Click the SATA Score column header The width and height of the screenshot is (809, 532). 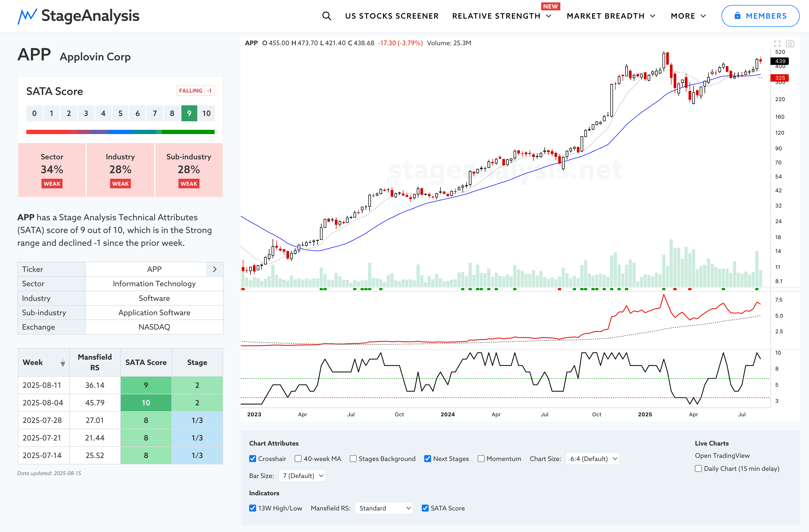146,362
